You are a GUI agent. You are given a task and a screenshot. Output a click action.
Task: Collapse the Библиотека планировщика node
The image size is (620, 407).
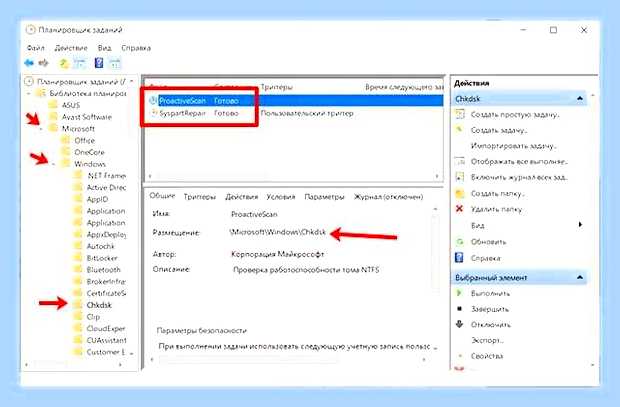(29, 94)
